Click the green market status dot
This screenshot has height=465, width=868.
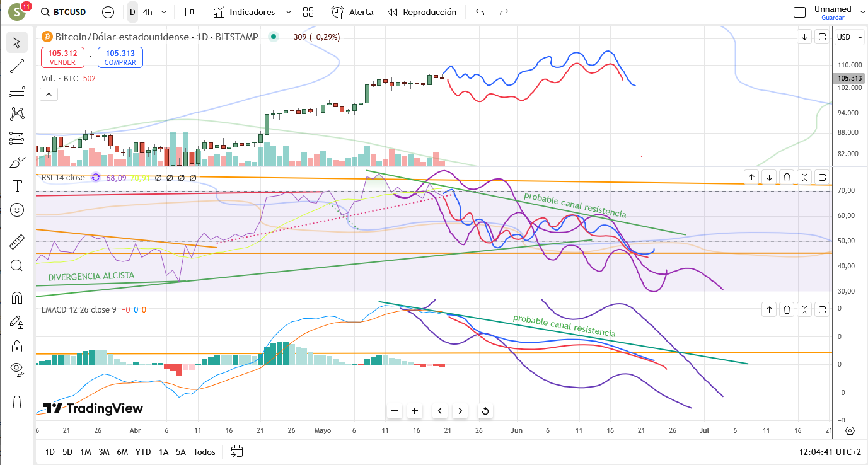pos(274,37)
